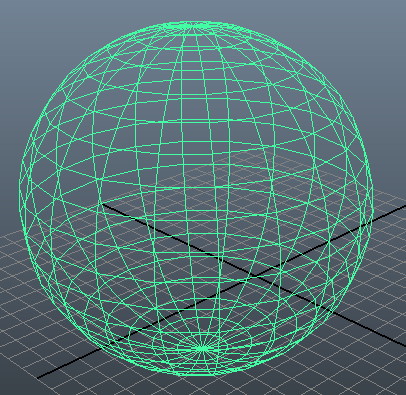Click the center of the wireframe sphere
406x395 pixels.
[197, 198]
